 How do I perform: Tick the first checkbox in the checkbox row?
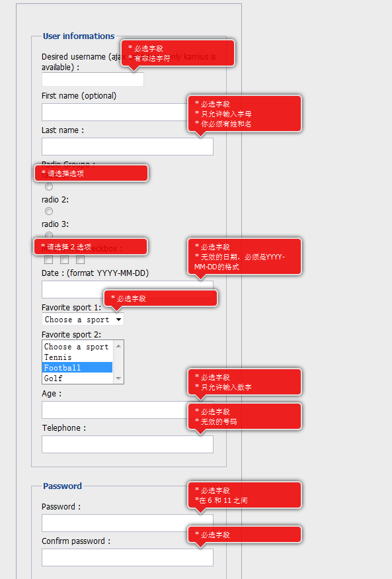point(48,259)
